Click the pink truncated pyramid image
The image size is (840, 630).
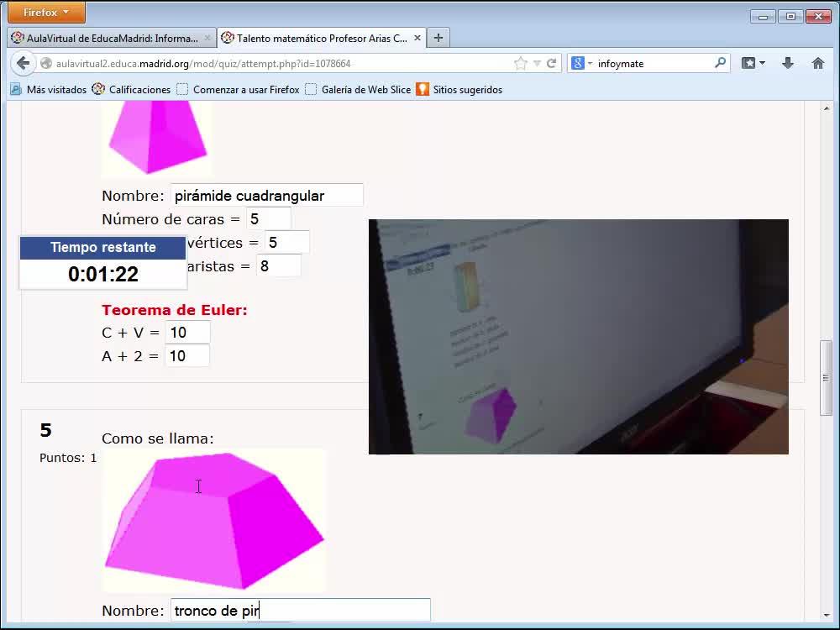click(x=213, y=520)
